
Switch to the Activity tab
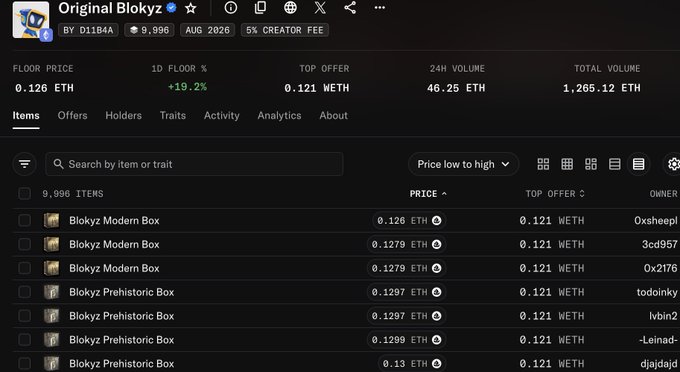(222, 115)
